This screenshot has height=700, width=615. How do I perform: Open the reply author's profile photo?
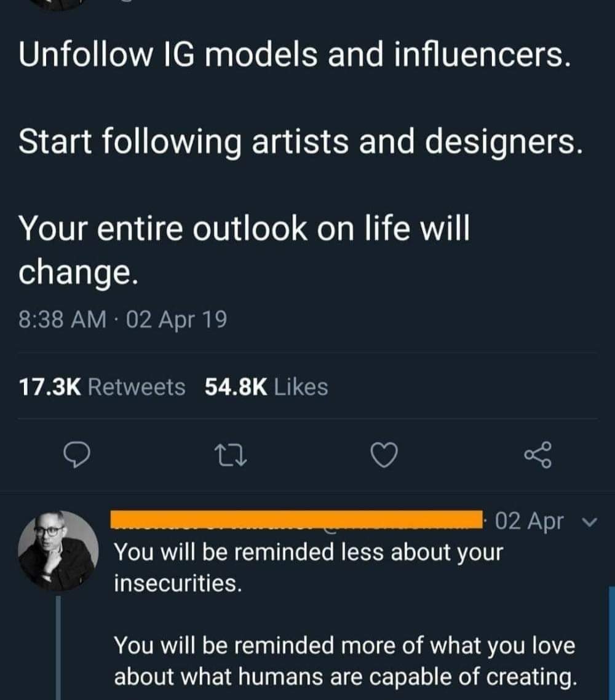click(x=58, y=550)
